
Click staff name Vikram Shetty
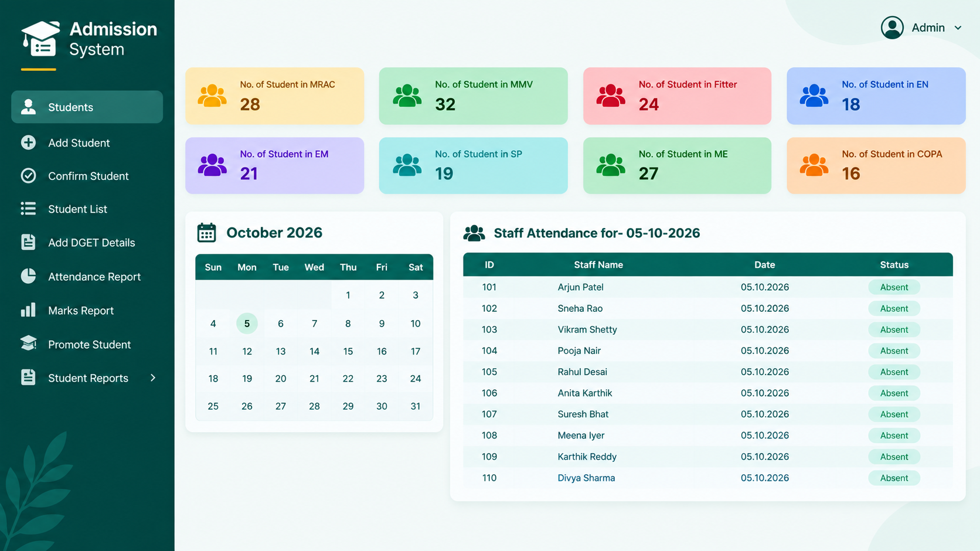(x=587, y=329)
